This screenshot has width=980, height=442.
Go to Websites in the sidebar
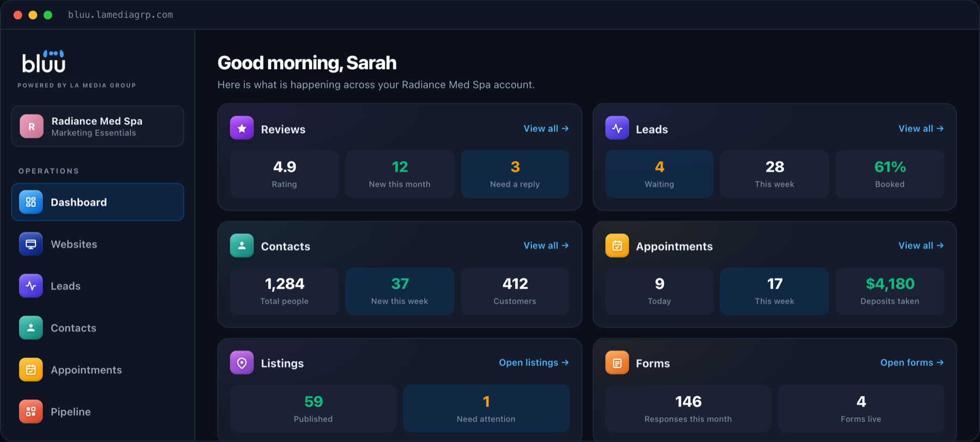(97, 244)
